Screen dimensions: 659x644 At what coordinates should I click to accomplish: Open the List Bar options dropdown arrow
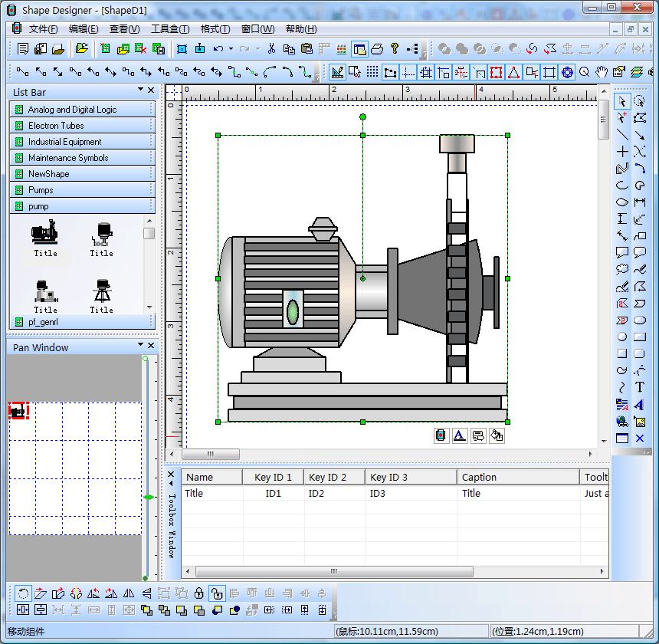(x=141, y=90)
